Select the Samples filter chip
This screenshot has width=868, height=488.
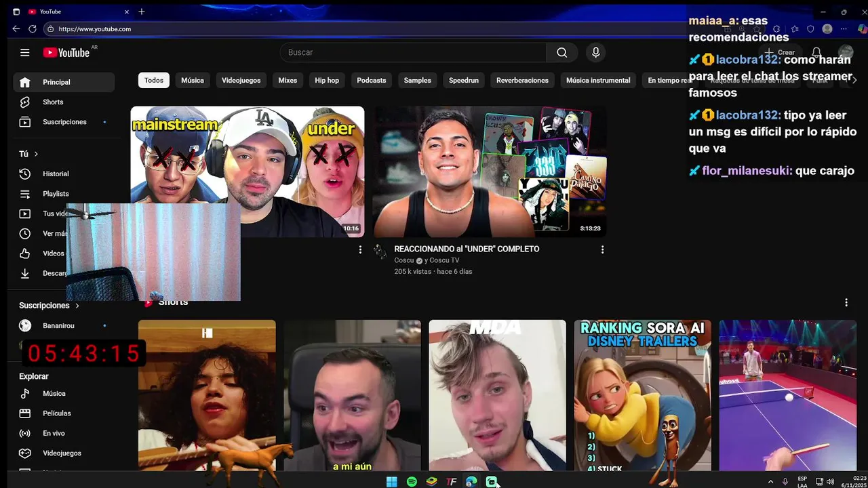418,80
